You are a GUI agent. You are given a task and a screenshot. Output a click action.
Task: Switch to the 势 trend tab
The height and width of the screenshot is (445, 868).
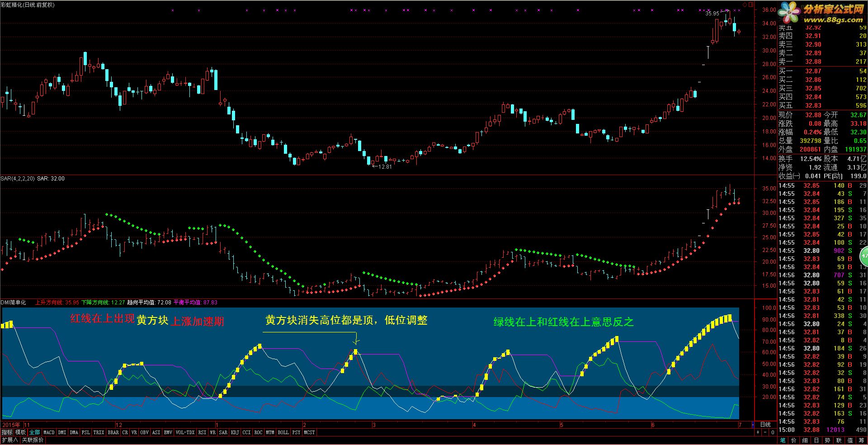(827, 440)
